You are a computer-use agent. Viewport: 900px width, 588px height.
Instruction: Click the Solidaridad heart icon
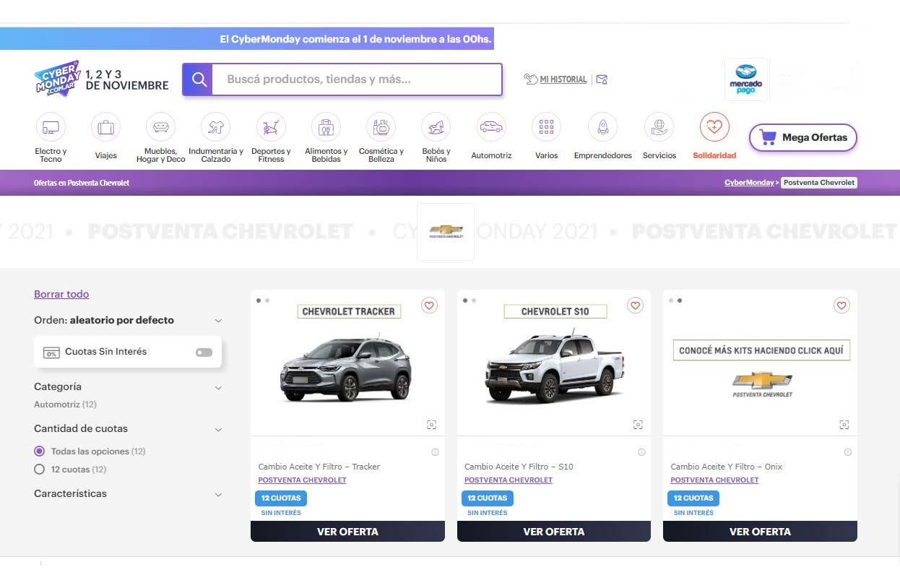(x=714, y=128)
